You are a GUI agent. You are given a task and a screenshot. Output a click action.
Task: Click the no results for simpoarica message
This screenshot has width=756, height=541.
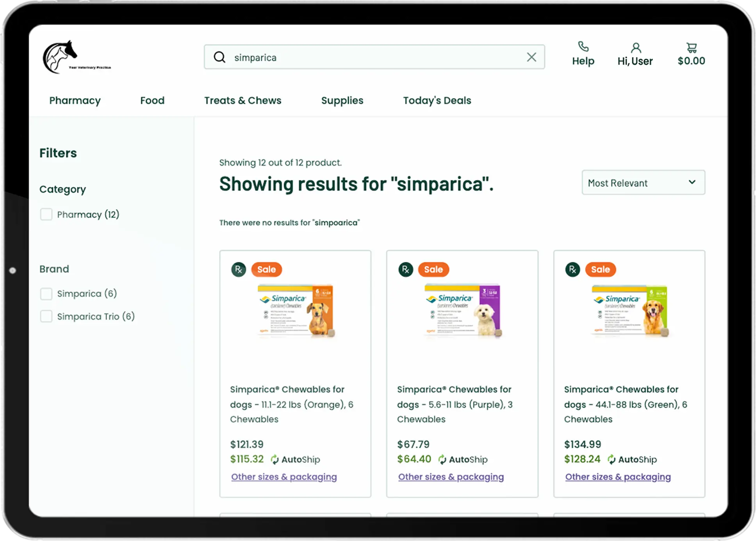click(x=289, y=222)
